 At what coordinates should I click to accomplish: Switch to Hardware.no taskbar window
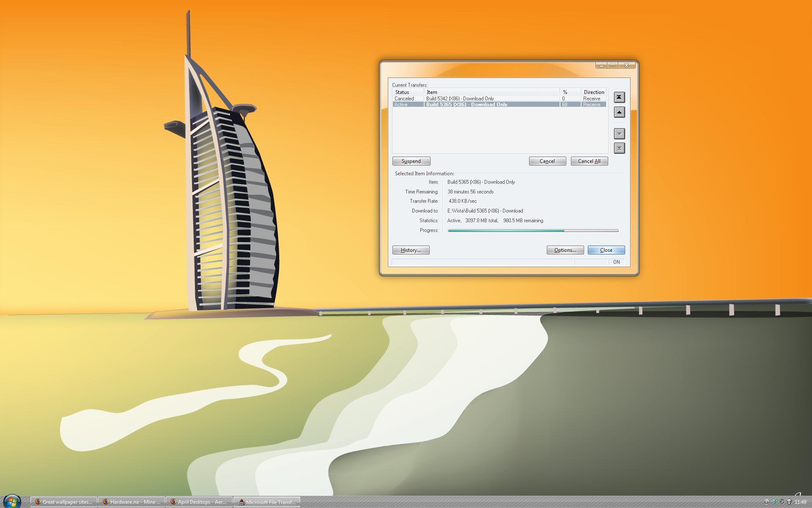coord(132,502)
